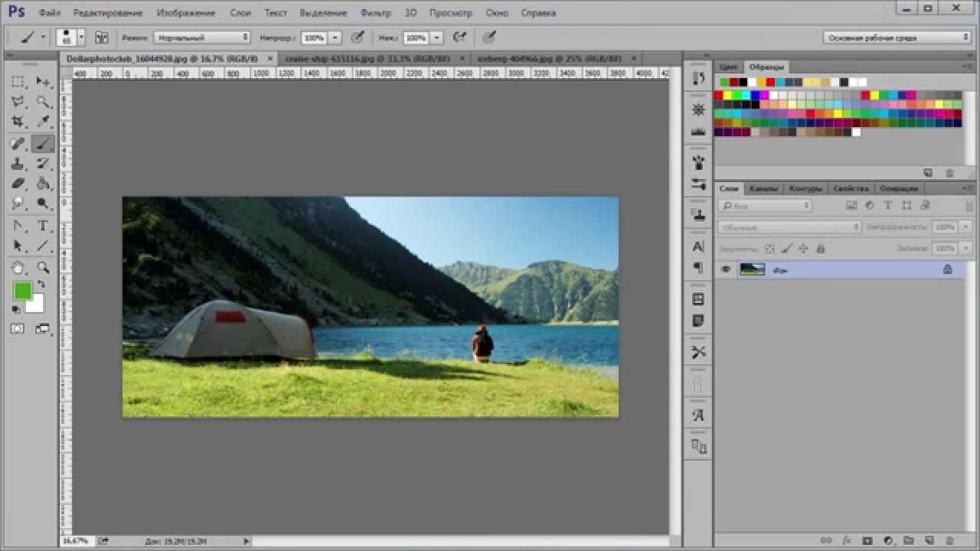
Task: Select the Line shape tool
Action: pos(44,246)
